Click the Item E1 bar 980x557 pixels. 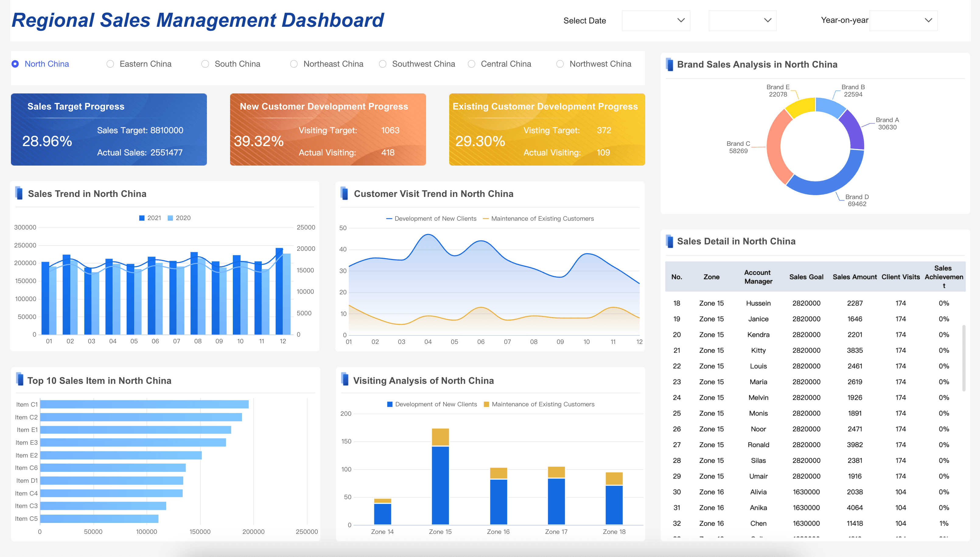(135, 430)
